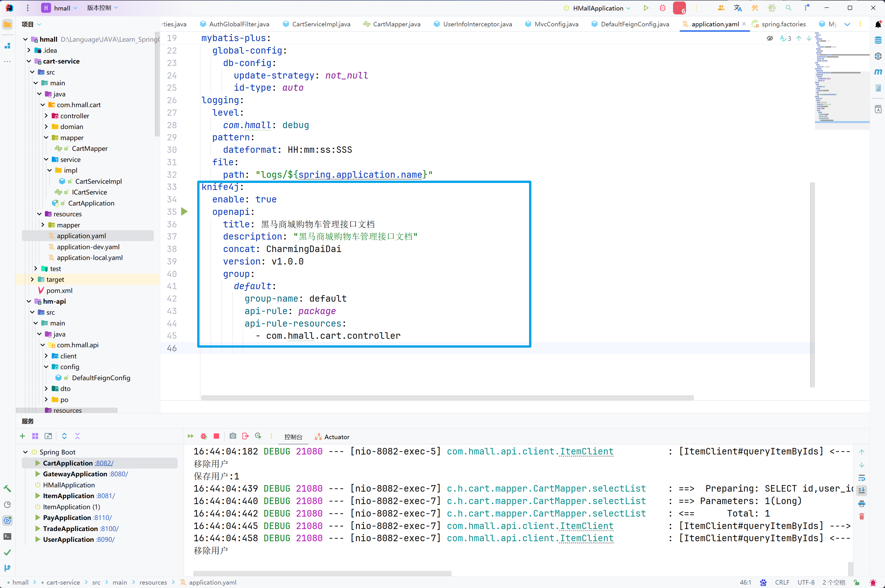Open the :8082/ link of CartApplication
Screen dimensions: 885x588
pyautogui.click(x=104, y=463)
